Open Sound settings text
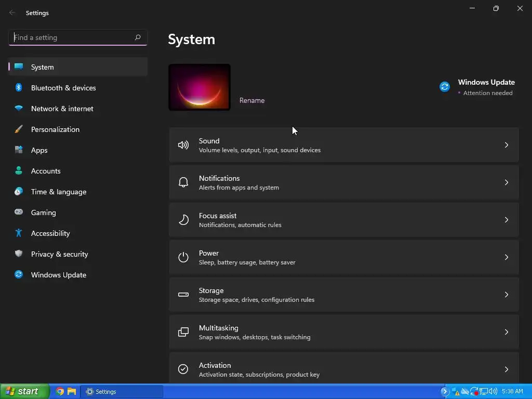Viewport: 532px width, 399px height. [209, 141]
